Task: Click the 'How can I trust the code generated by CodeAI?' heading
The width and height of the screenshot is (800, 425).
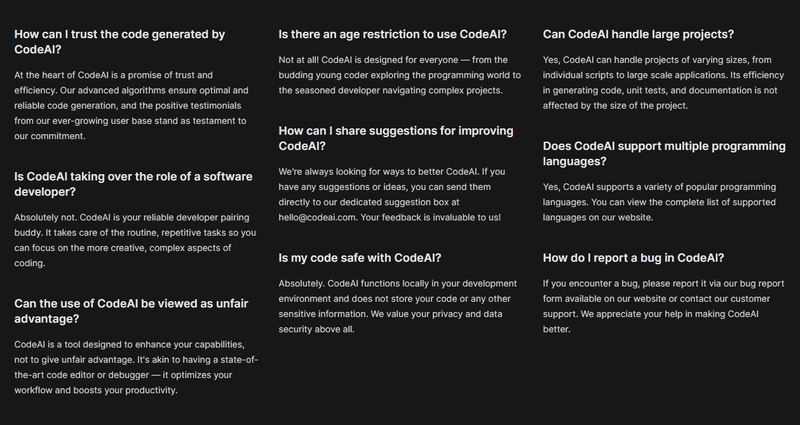Action: click(119, 42)
